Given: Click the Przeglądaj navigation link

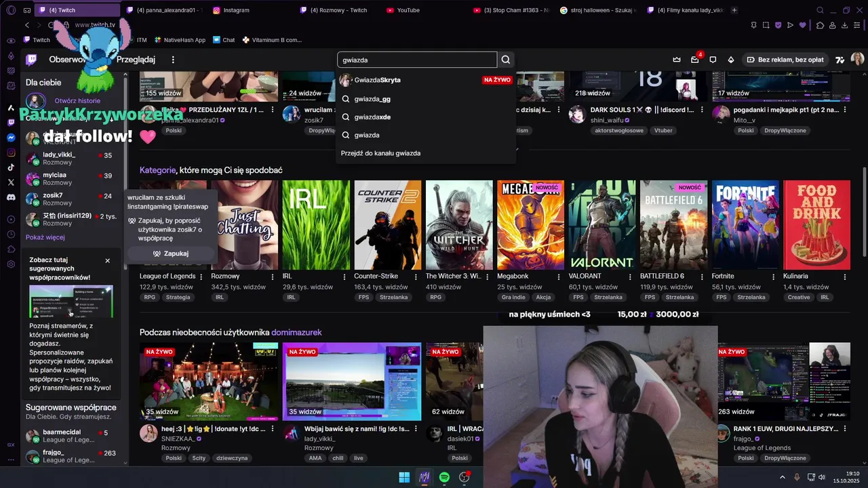Looking at the screenshot, I should point(136,60).
